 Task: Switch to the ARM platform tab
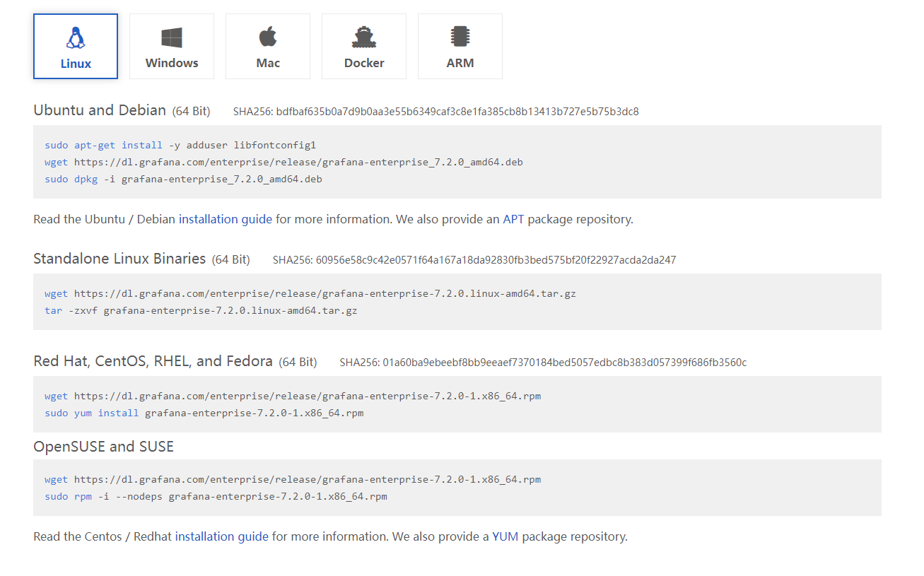coord(460,46)
